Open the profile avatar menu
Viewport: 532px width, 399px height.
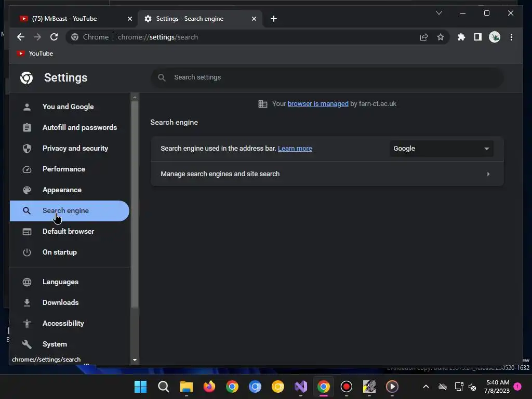(x=495, y=37)
